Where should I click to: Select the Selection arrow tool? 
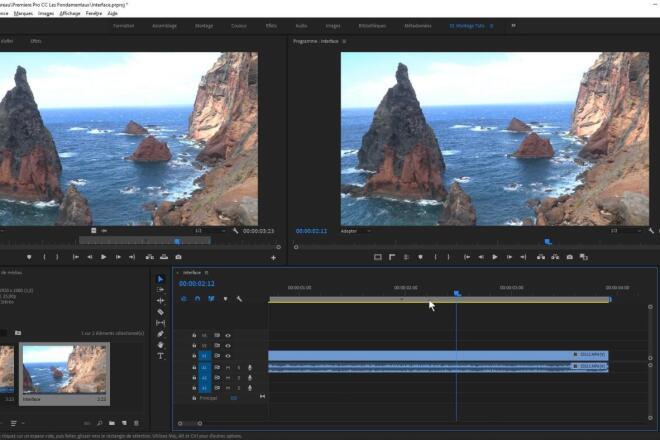tap(160, 279)
